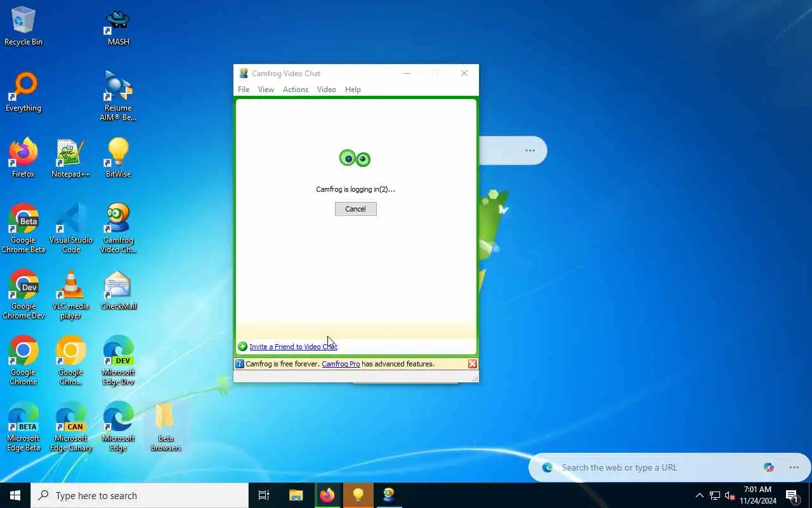
Task: Select the beta browsers folder
Action: (x=166, y=427)
